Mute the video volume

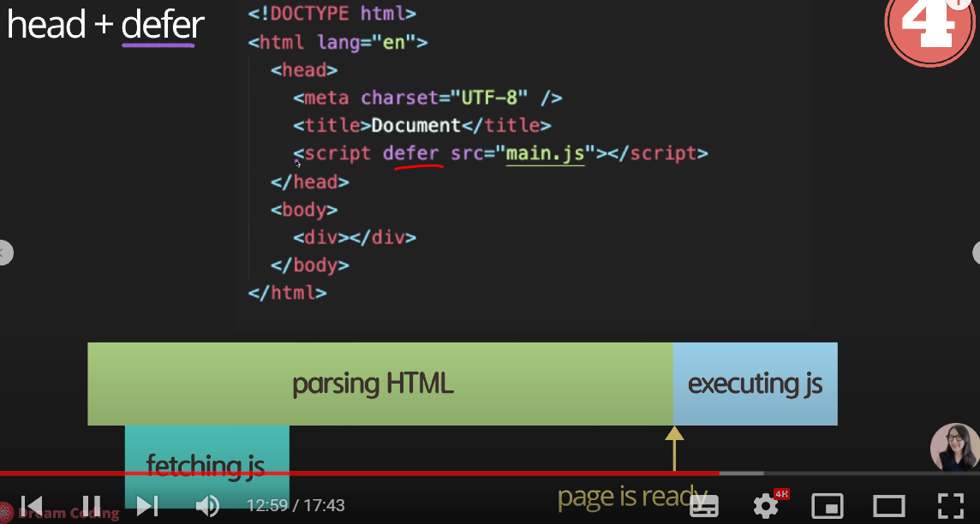click(206, 505)
